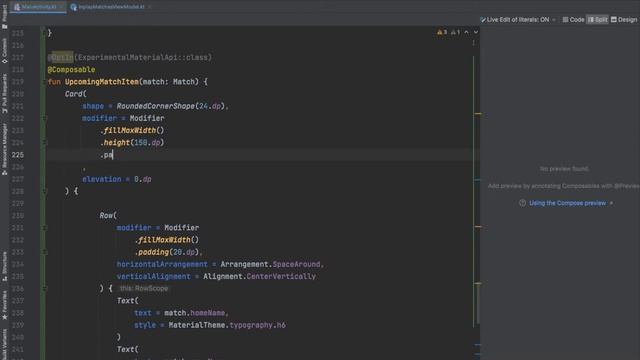Switch to the MainActivity.kt editor tab
Screen dimensions: 640x360
(x=37, y=7)
